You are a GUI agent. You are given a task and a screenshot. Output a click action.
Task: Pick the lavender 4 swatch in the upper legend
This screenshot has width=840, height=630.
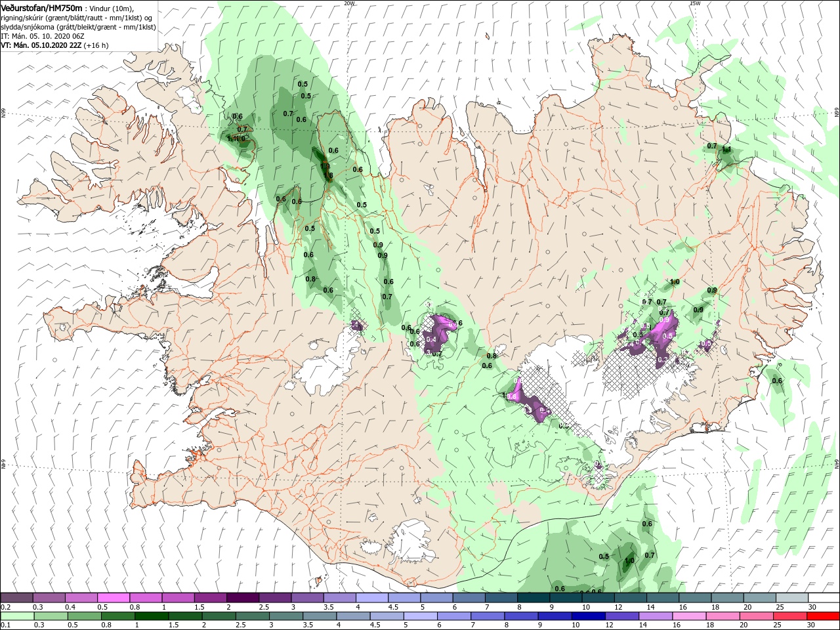point(371,598)
